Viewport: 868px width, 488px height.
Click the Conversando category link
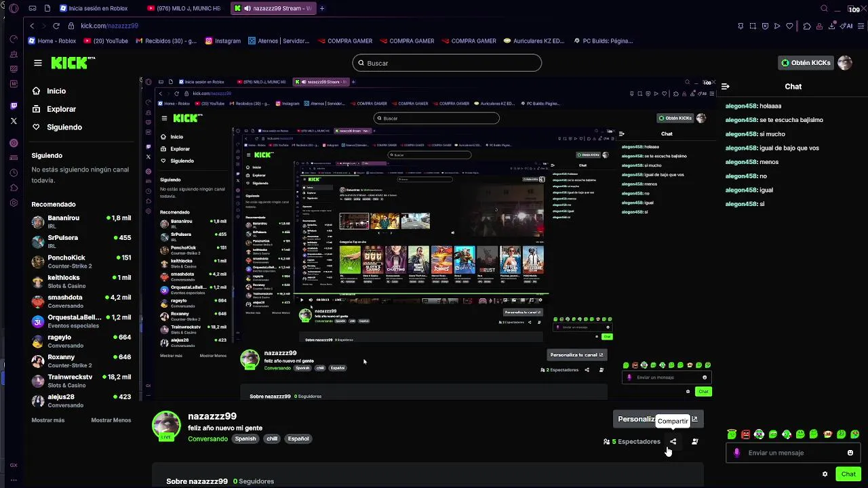click(208, 439)
